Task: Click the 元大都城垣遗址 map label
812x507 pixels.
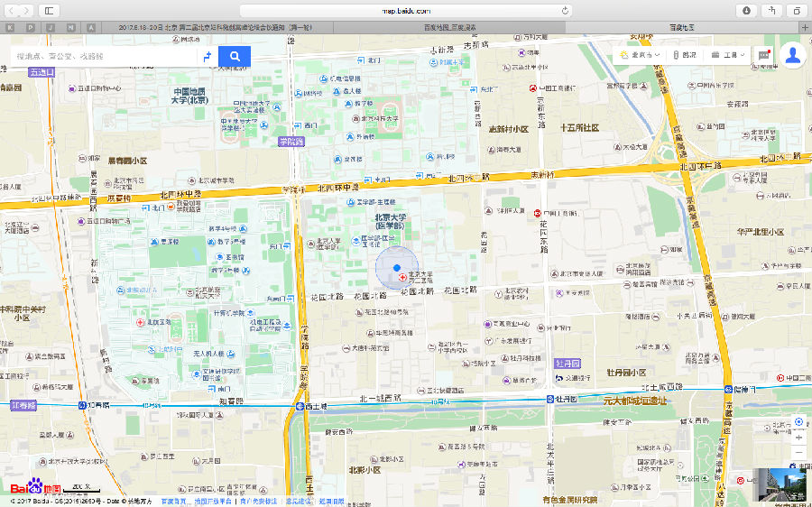Action: point(635,401)
